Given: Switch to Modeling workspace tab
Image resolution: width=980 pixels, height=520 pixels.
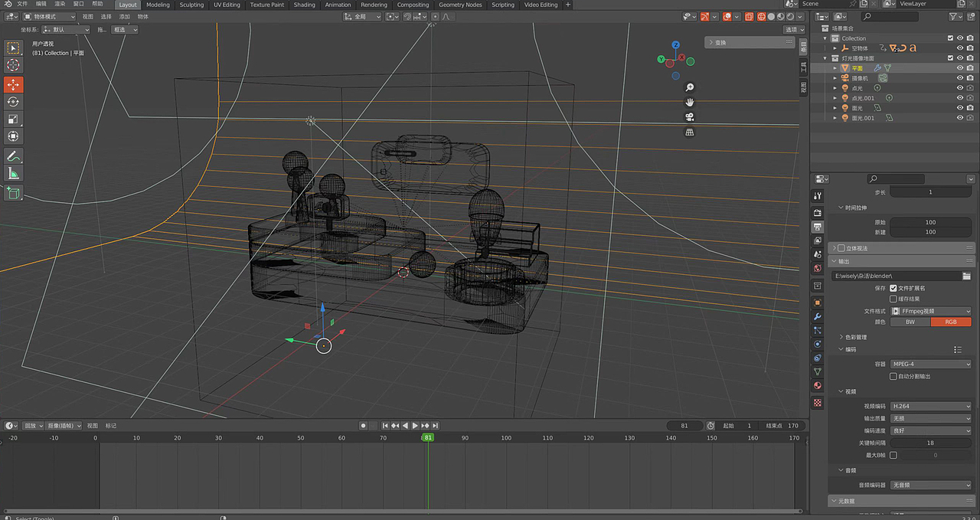Looking at the screenshot, I should click(158, 5).
